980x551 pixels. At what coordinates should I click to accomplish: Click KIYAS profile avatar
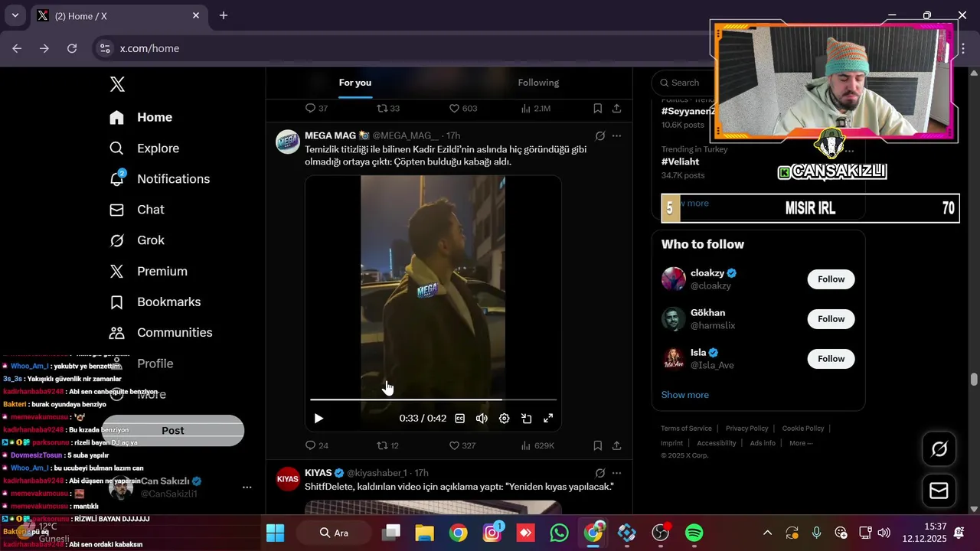[x=288, y=479]
